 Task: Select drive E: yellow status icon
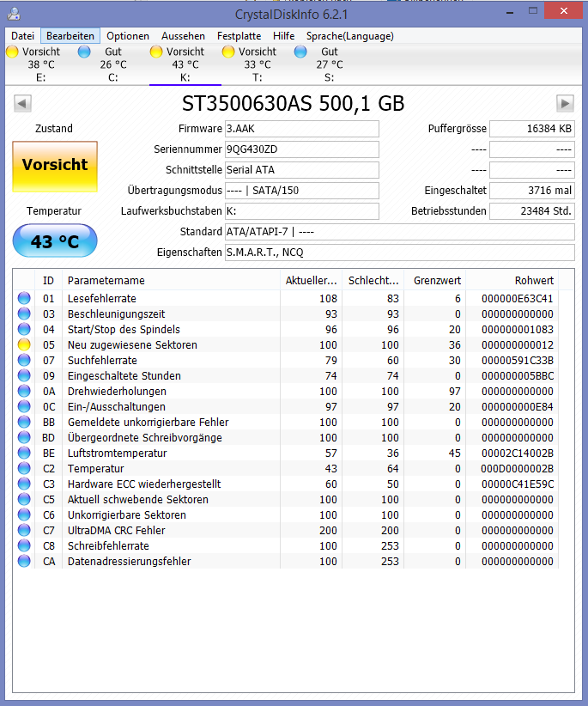(13, 52)
